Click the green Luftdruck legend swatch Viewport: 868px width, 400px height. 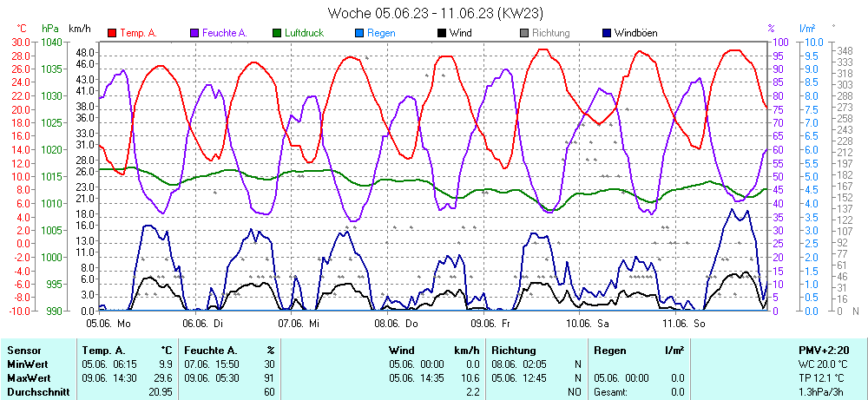pyautogui.click(x=277, y=33)
